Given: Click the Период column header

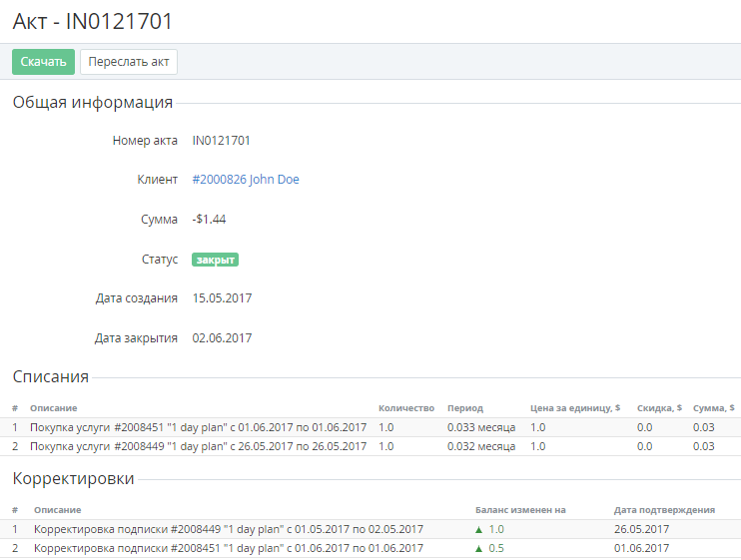Looking at the screenshot, I should coord(465,408).
